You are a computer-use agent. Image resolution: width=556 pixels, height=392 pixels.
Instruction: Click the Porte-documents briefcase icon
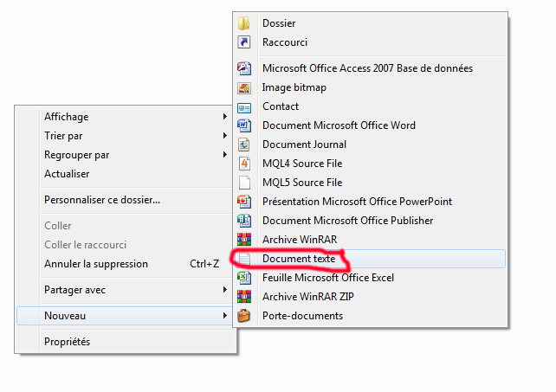[244, 316]
